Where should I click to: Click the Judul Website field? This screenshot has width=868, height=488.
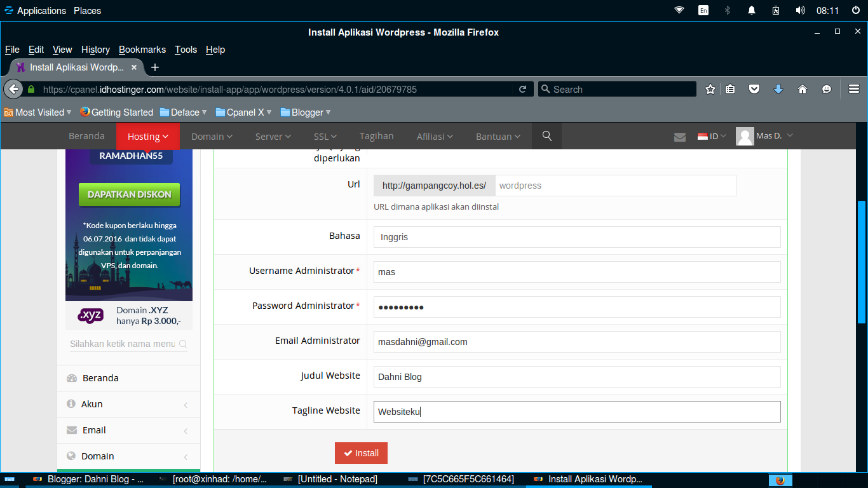tap(577, 377)
